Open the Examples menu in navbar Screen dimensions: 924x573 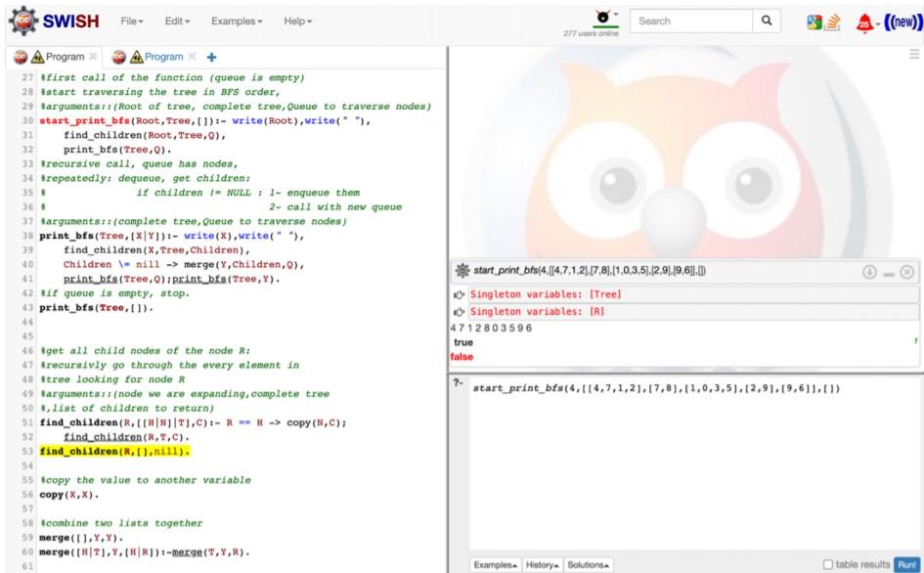coord(237,22)
